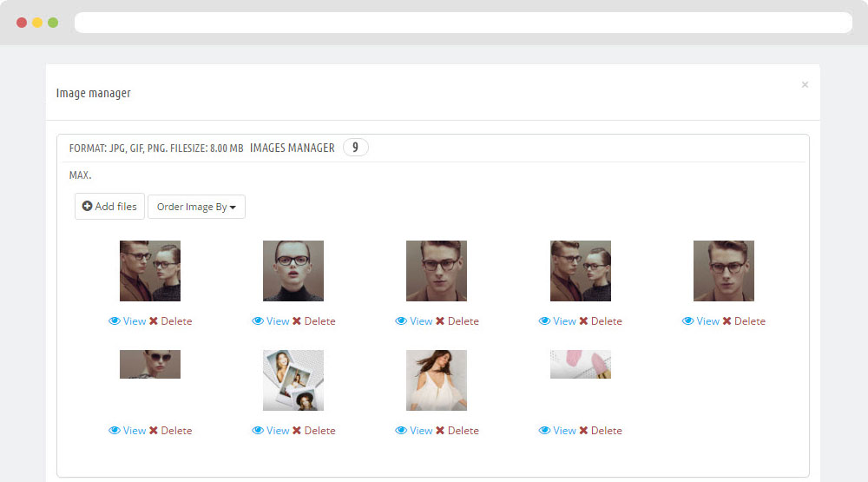
Task: Delete the pink lipstick image
Action: coord(601,431)
